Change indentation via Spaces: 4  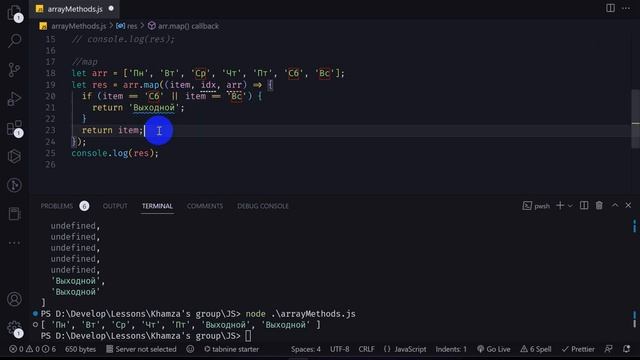[x=306, y=349]
